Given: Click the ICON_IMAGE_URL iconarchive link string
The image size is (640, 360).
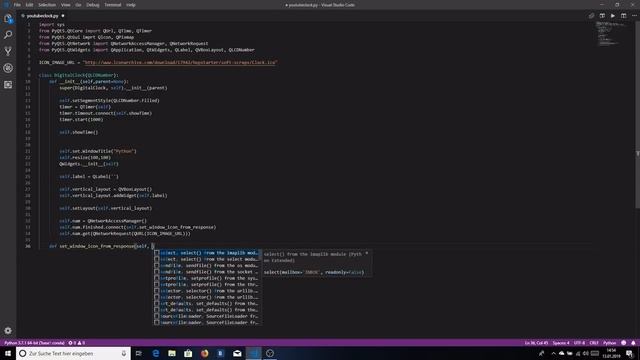Looking at the screenshot, I should point(180,62).
